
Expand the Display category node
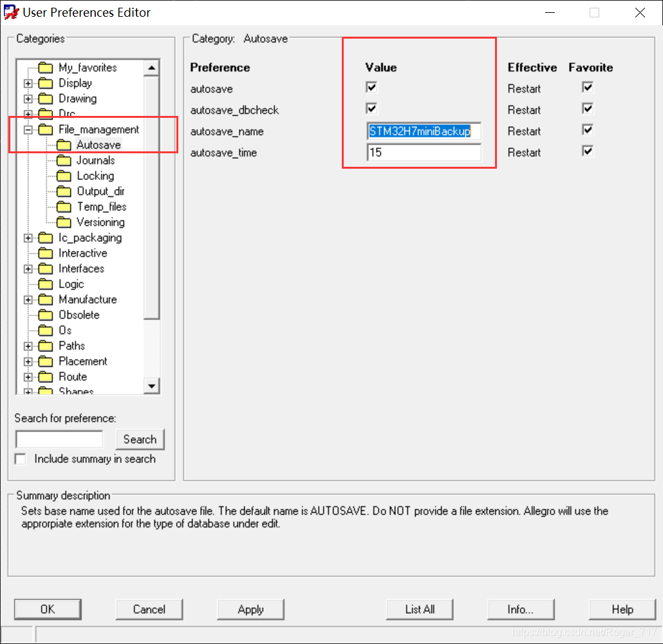point(28,83)
